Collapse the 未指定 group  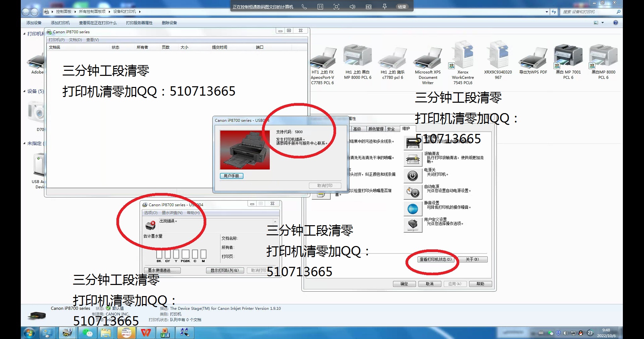pos(24,143)
